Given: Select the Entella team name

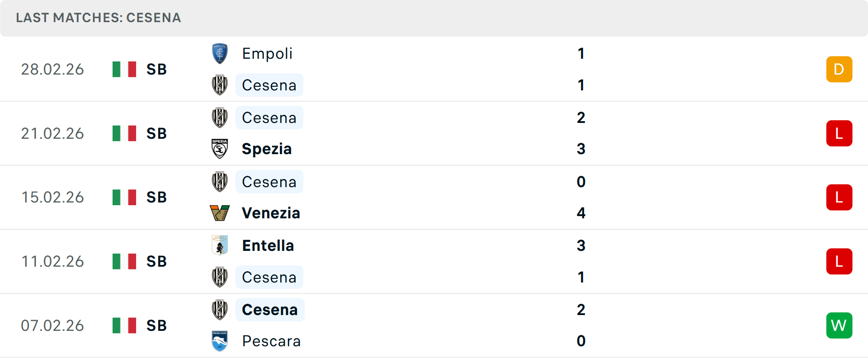Looking at the screenshot, I should [x=268, y=245].
